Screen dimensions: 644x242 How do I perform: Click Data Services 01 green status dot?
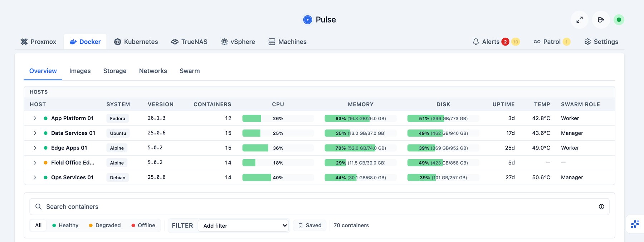[45, 133]
